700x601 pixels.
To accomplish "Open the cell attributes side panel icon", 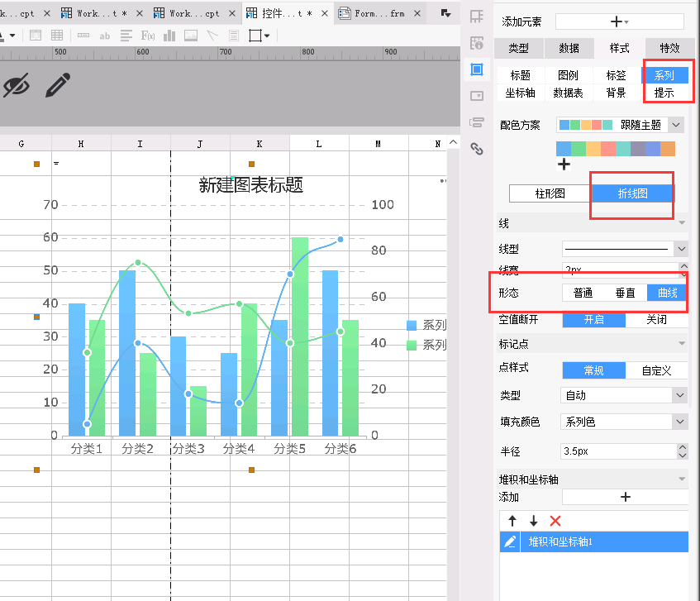I will click(476, 17).
